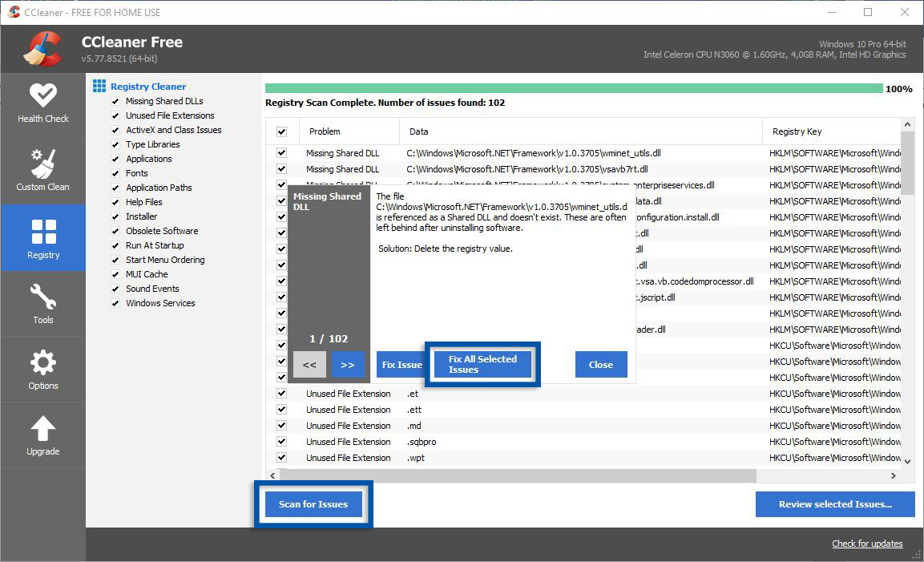Click the Registry Cleaner grid icon
Image resolution: width=924 pixels, height=562 pixels.
point(99,86)
